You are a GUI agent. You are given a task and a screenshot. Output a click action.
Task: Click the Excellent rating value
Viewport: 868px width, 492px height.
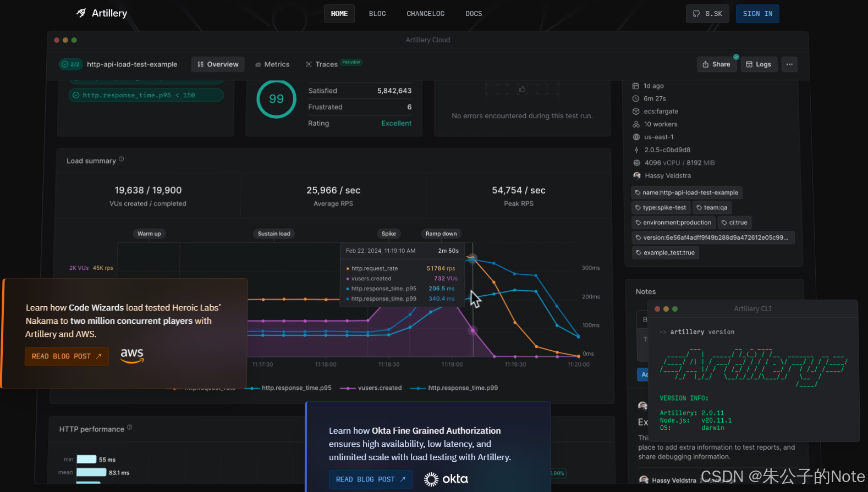tap(396, 124)
